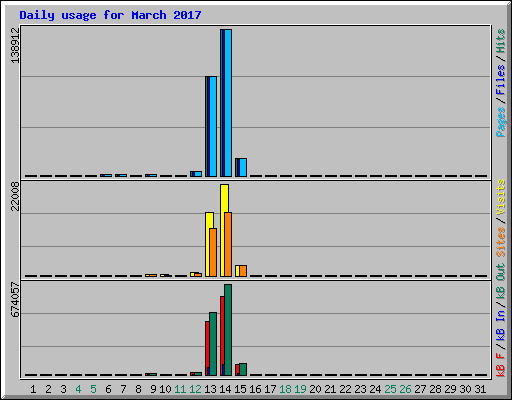Click day label 5 on the axis

(93, 389)
